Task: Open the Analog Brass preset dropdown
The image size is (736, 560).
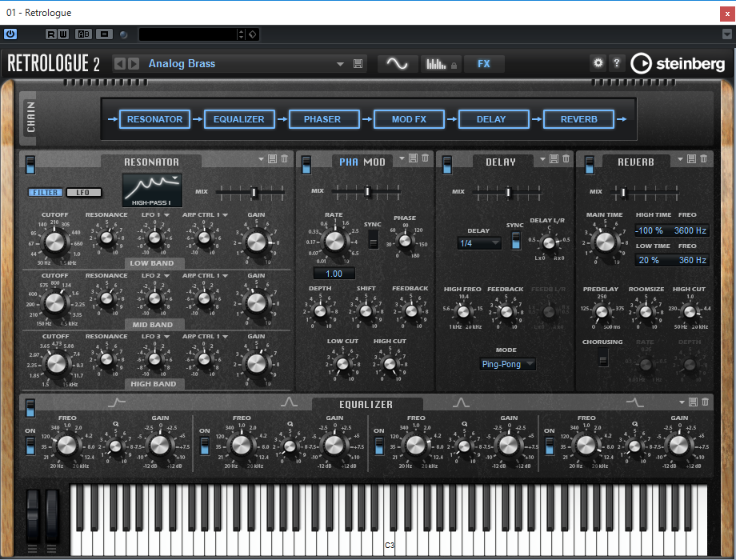Action: click(340, 64)
